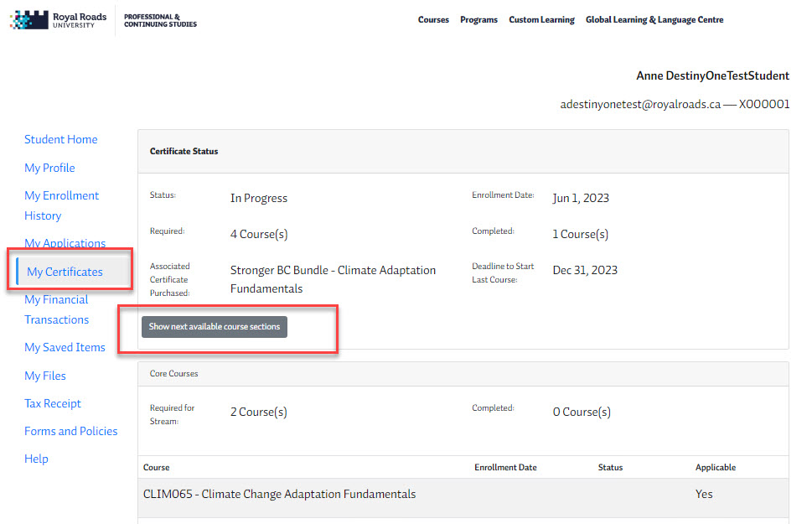Click the Status column header
The height and width of the screenshot is (524, 812).
611,468
